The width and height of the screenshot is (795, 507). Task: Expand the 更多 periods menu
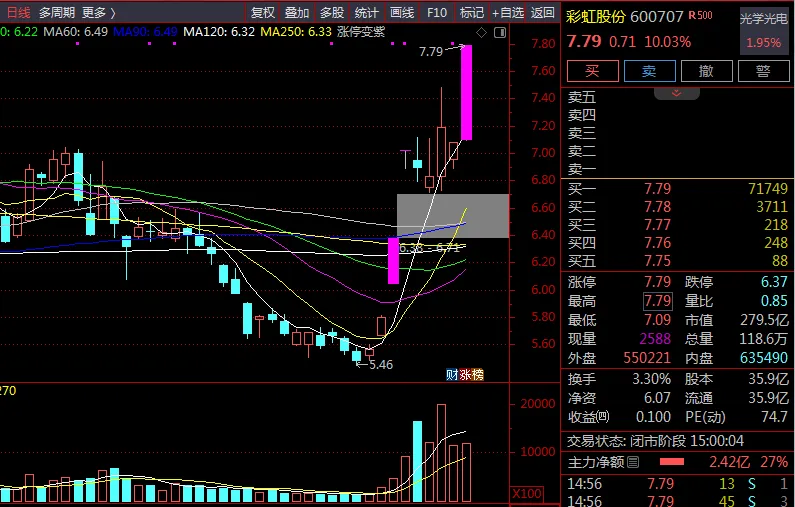point(99,12)
